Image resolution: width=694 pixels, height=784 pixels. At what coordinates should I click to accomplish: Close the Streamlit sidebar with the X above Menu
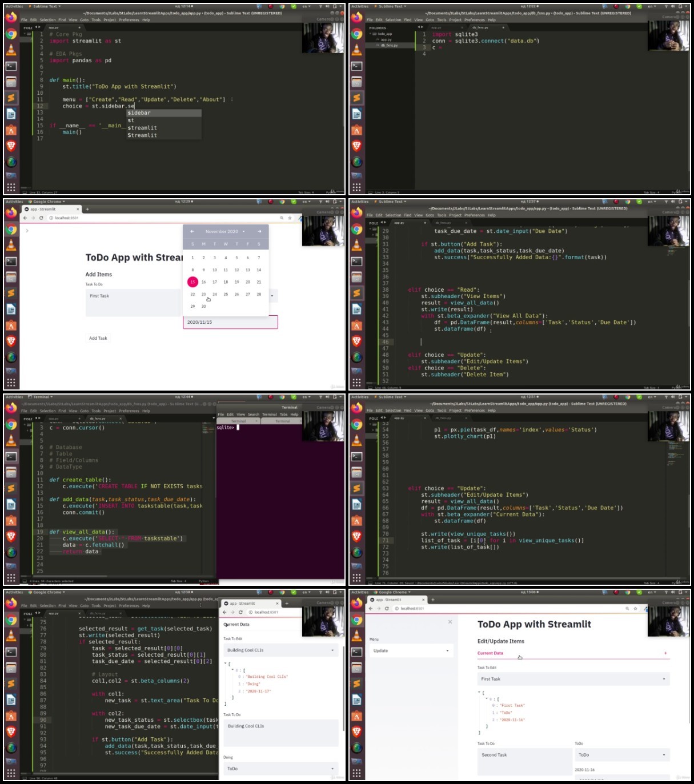(450, 622)
